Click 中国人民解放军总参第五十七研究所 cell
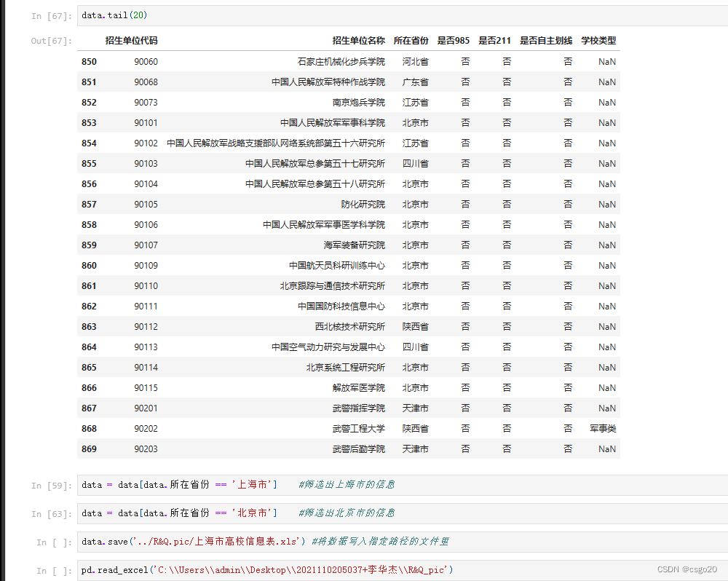728x581 pixels. (315, 164)
